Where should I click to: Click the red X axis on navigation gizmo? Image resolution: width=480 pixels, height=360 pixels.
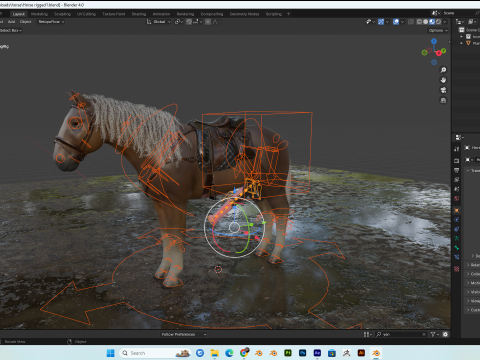click(439, 53)
